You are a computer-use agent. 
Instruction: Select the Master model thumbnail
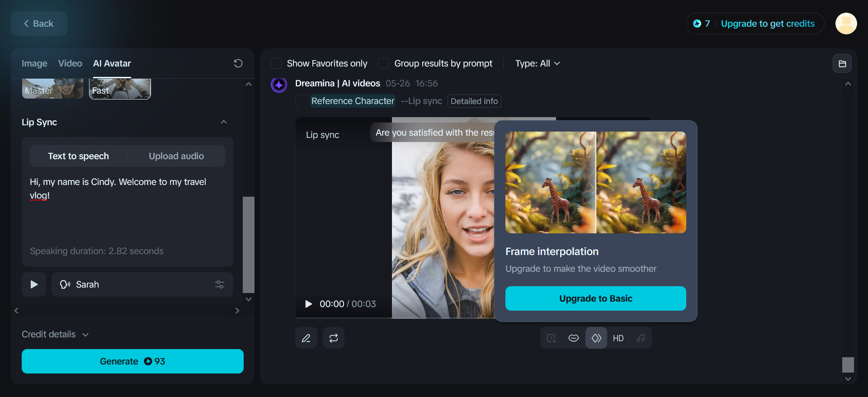pos(52,89)
